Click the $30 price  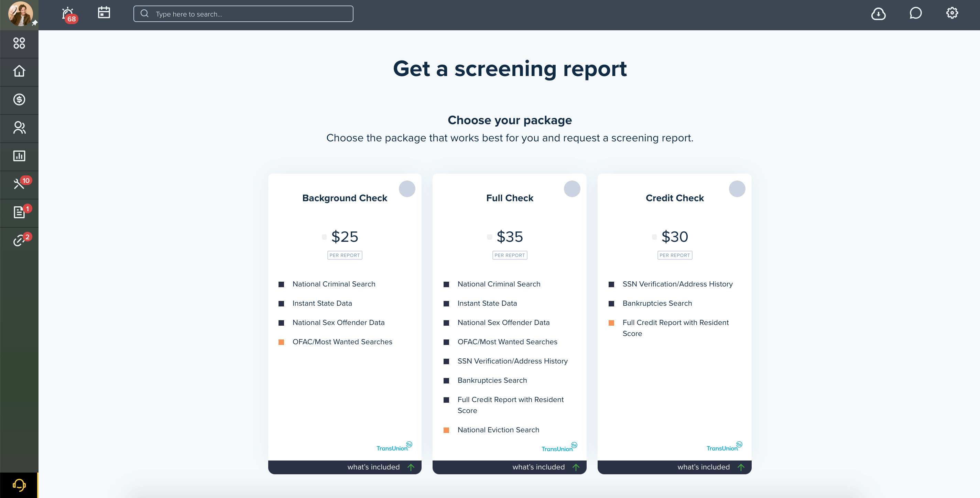pyautogui.click(x=675, y=237)
